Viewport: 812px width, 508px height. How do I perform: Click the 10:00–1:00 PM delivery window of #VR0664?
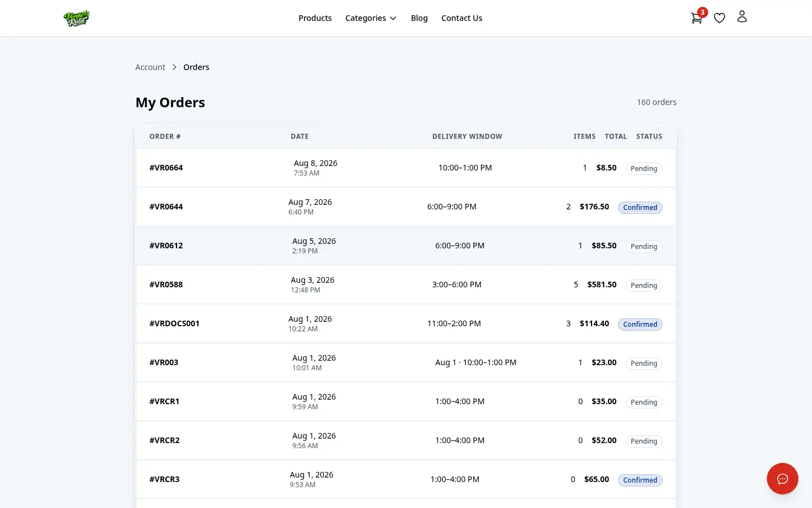465,168
